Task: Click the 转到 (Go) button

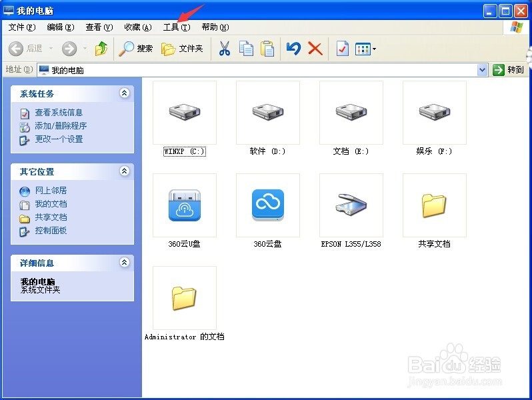Action: (508, 70)
